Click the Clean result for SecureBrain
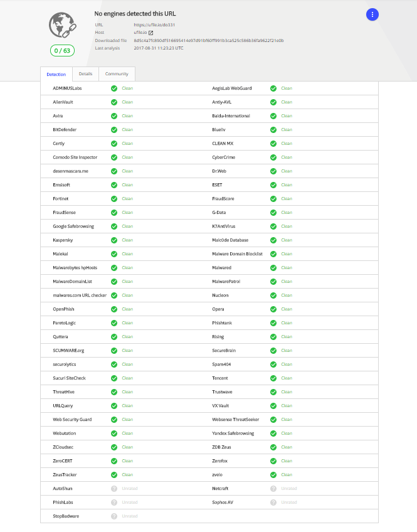The height and width of the screenshot is (532, 417). 287,351
